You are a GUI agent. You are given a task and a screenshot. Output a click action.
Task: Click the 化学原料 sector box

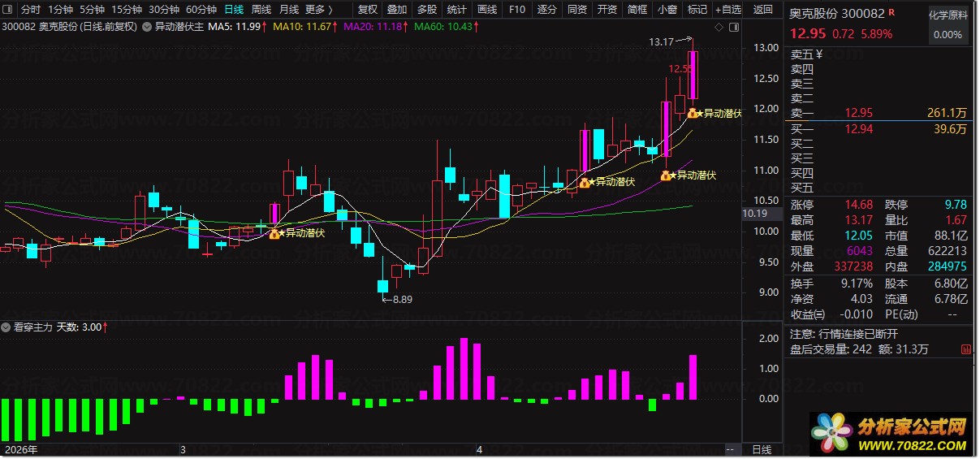(x=948, y=25)
